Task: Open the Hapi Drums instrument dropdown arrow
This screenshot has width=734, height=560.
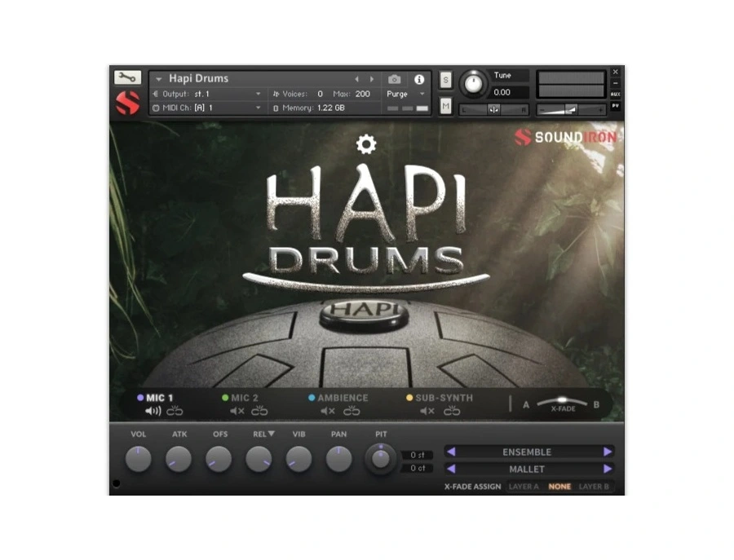Action: point(159,79)
